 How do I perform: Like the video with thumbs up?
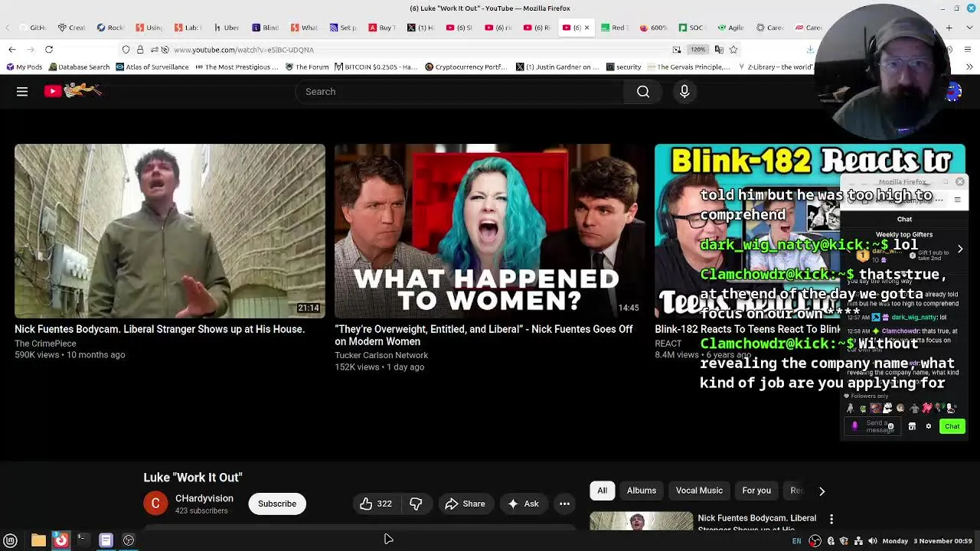tap(375, 504)
